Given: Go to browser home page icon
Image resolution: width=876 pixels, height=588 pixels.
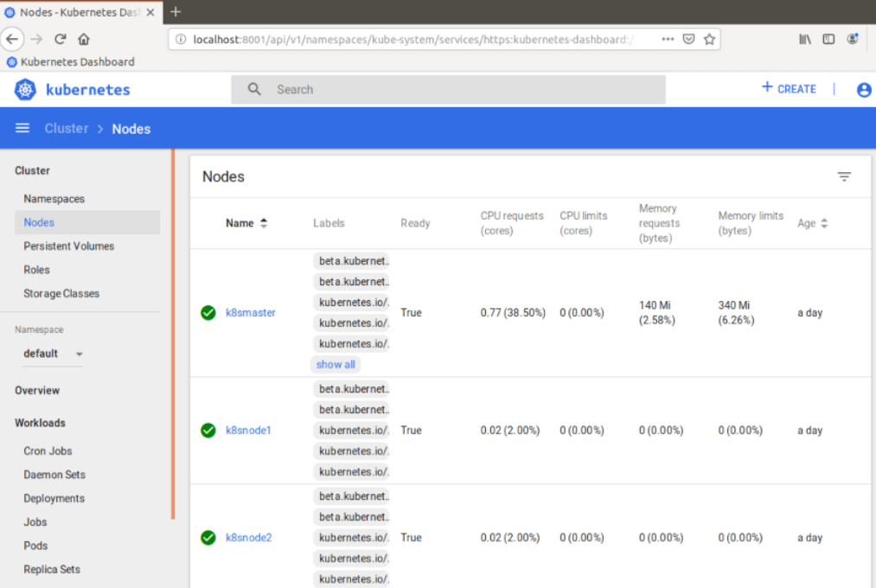Looking at the screenshot, I should (x=84, y=39).
